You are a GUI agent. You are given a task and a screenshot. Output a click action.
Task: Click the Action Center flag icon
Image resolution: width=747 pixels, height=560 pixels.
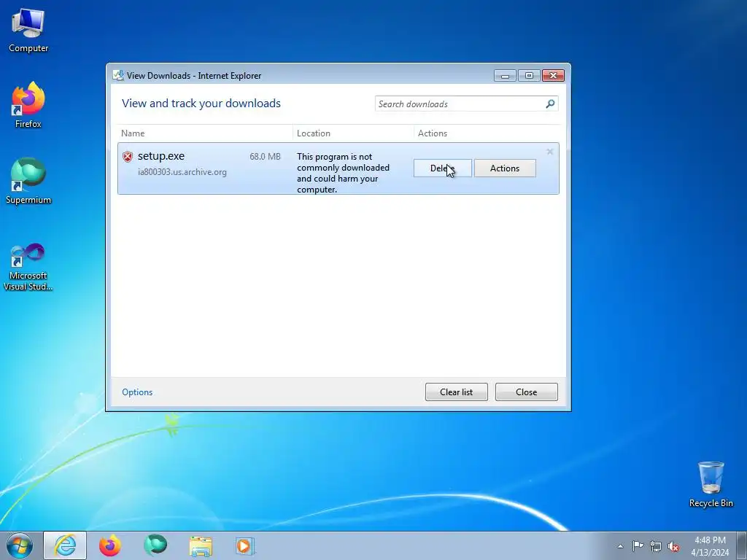click(x=638, y=545)
